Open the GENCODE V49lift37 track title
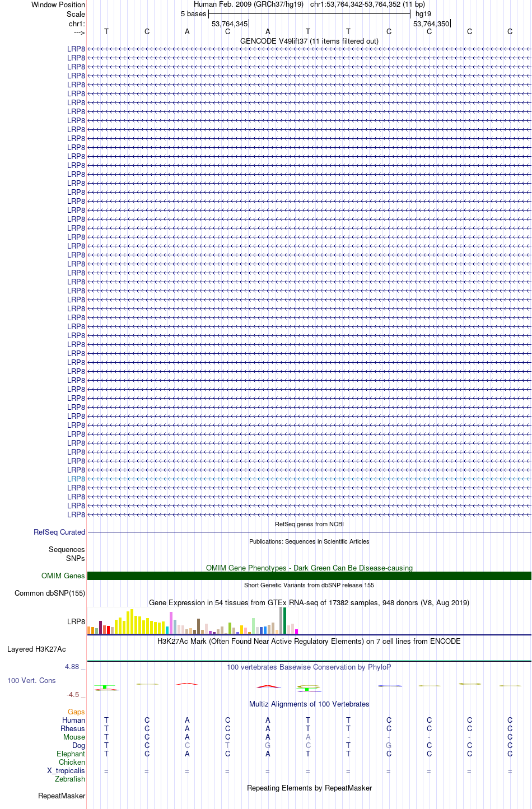Screen dimensions: 532x809 click(309, 41)
